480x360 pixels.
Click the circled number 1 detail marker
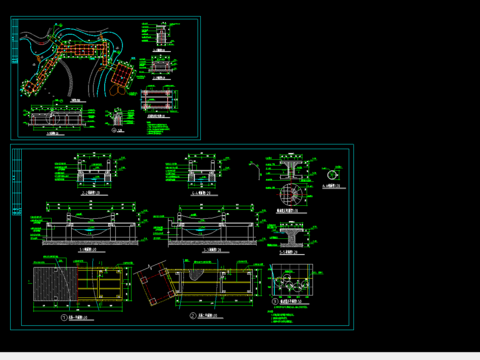coord(64,317)
